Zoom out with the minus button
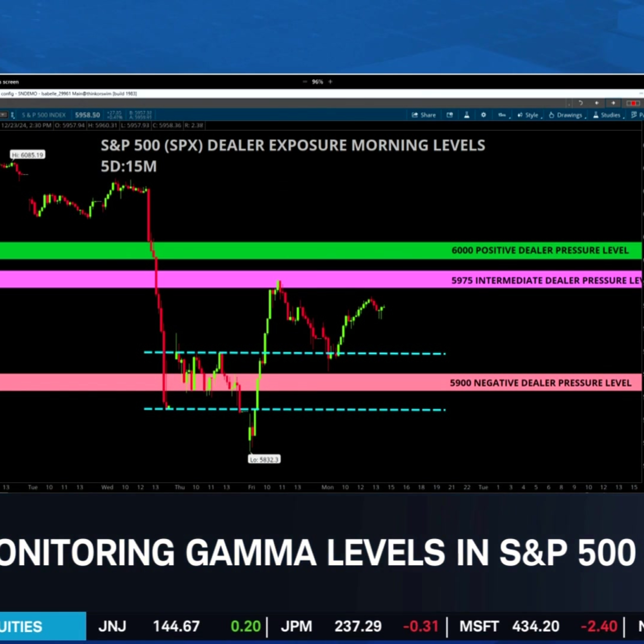 click(305, 82)
